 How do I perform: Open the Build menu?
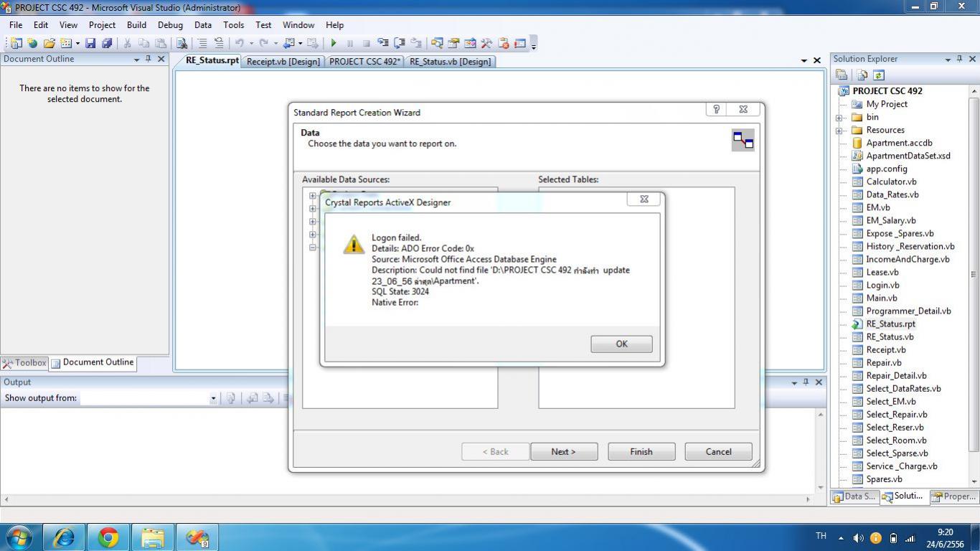[x=136, y=24]
